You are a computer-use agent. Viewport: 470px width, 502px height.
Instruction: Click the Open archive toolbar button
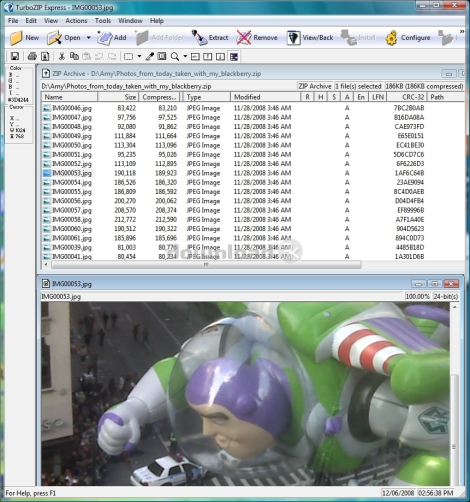click(x=64, y=38)
